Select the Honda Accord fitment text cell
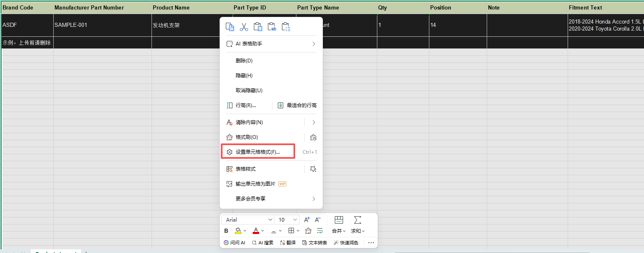This screenshot has height=253, width=644. tap(606, 25)
